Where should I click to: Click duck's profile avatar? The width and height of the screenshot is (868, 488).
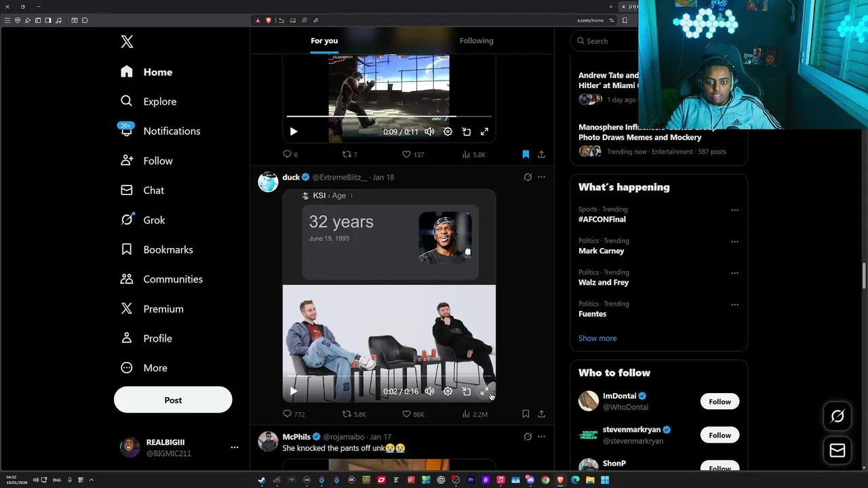[268, 182]
